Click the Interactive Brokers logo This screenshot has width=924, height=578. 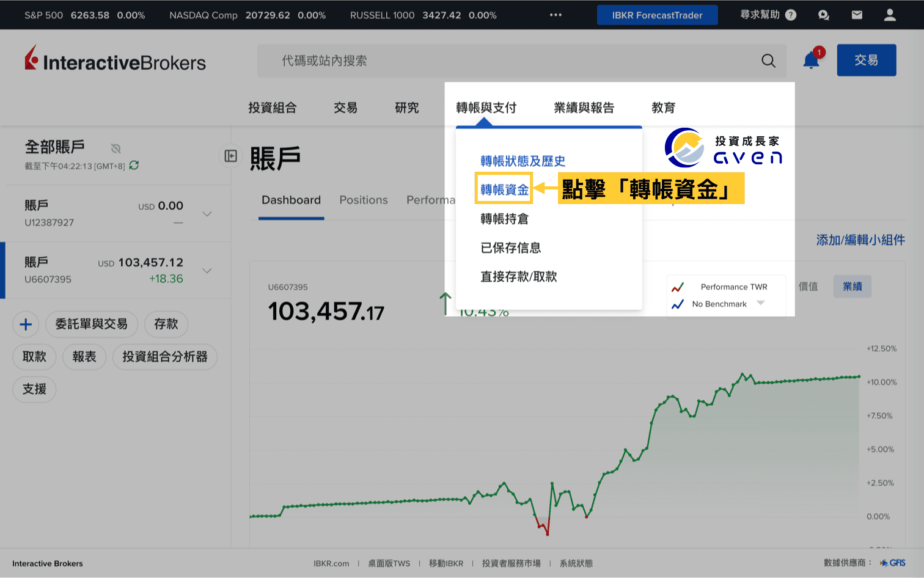(x=116, y=59)
